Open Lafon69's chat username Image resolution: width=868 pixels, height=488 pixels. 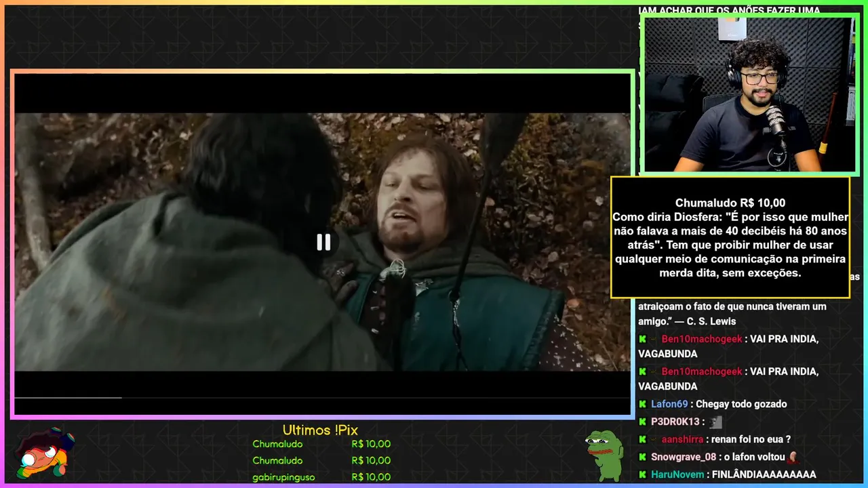[669, 404]
